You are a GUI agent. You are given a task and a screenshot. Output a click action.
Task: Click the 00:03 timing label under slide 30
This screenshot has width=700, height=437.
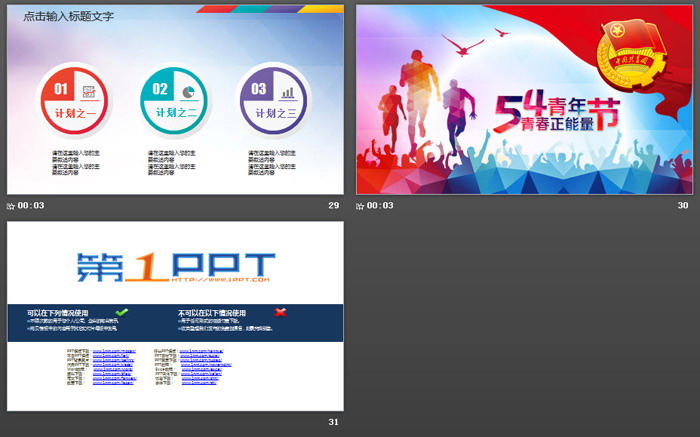(x=382, y=206)
